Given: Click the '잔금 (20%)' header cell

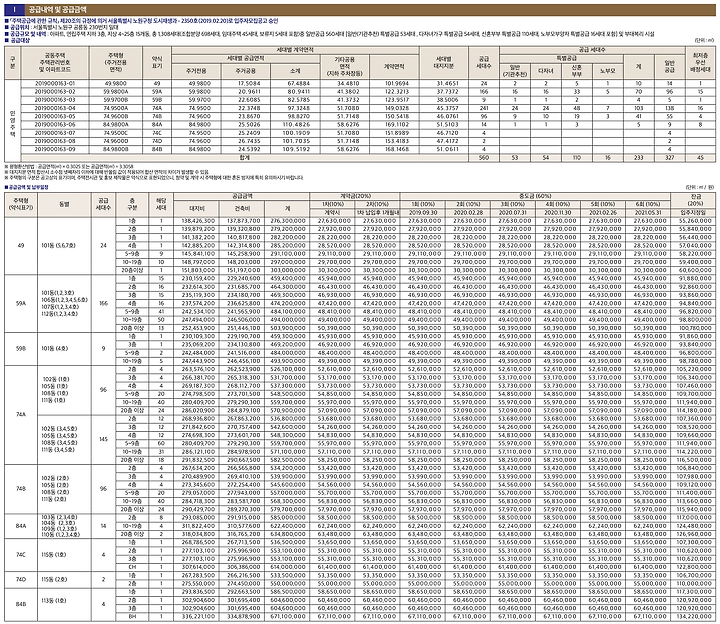Looking at the screenshot, I should click(x=695, y=200).
